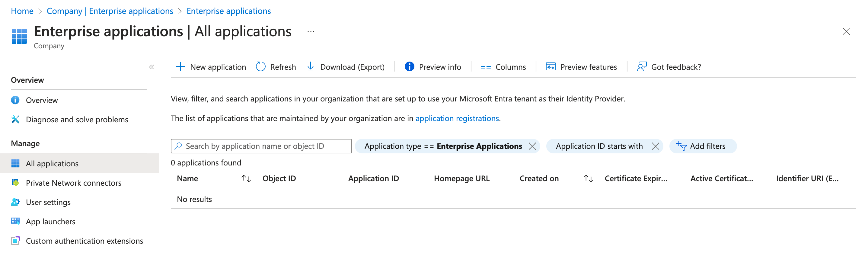Open User settings in sidebar
Image resolution: width=868 pixels, height=253 pixels.
48,202
